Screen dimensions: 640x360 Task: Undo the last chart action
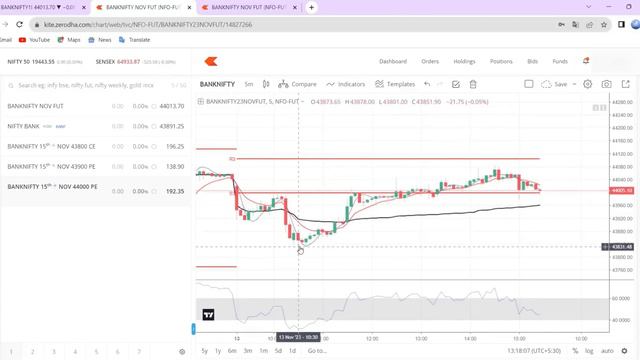427,84
